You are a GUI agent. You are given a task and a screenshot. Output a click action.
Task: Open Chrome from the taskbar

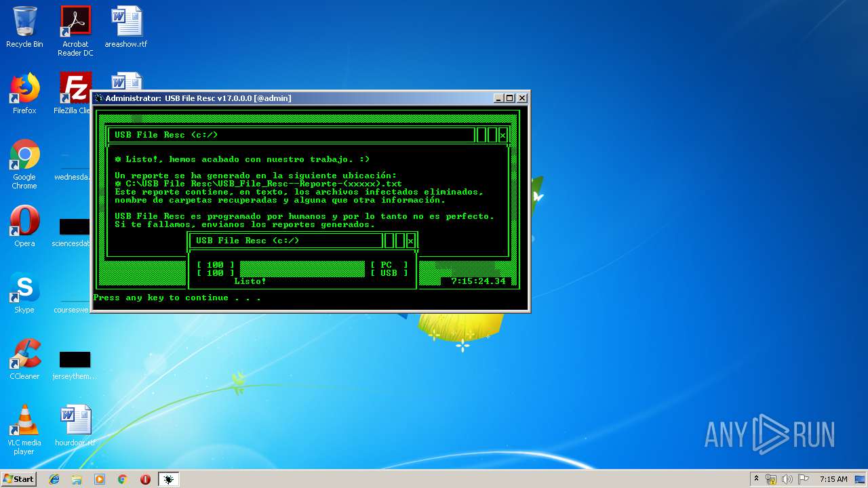click(x=123, y=479)
